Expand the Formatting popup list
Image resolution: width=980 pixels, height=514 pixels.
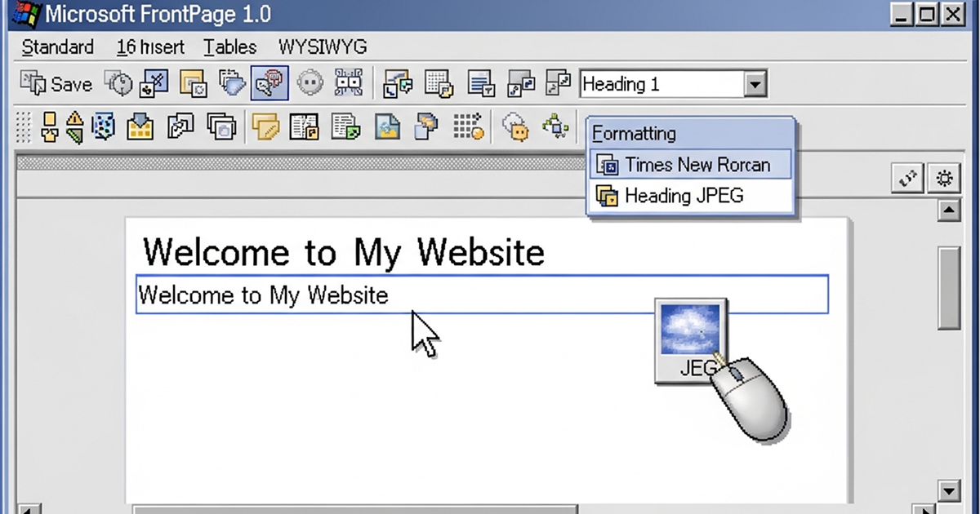coord(635,133)
